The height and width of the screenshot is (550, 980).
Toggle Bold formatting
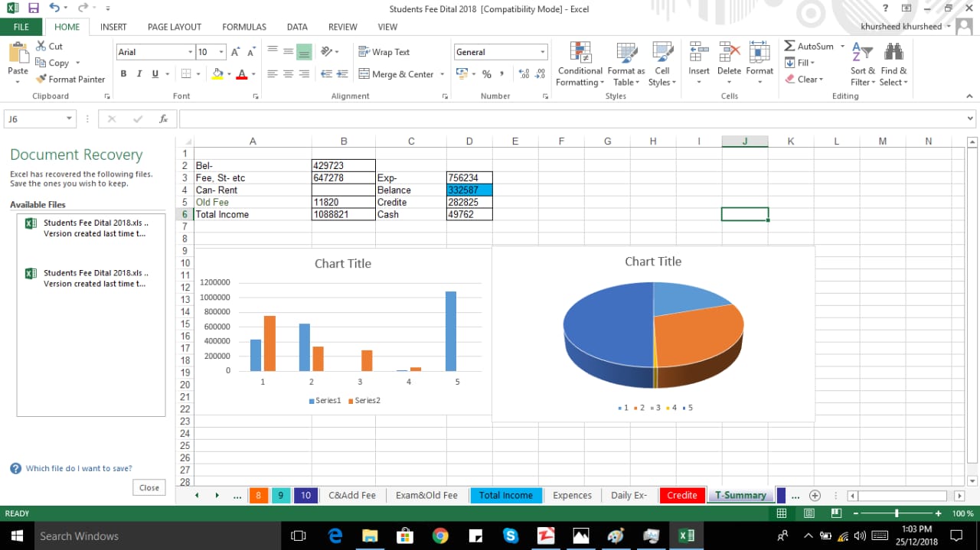123,74
